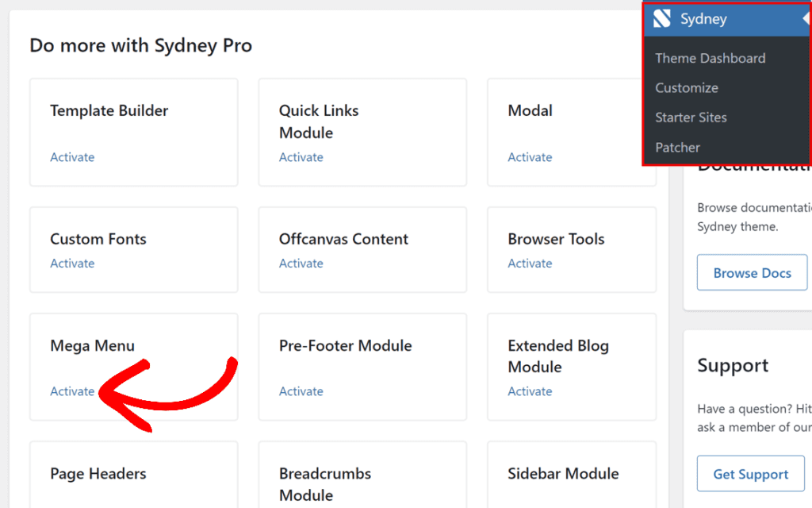This screenshot has width=812, height=508.
Task: Activate the Offcanvas Content module
Action: [x=301, y=264]
